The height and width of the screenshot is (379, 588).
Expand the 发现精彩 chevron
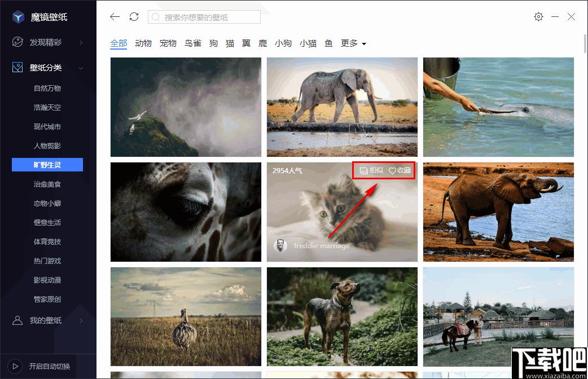click(x=81, y=42)
